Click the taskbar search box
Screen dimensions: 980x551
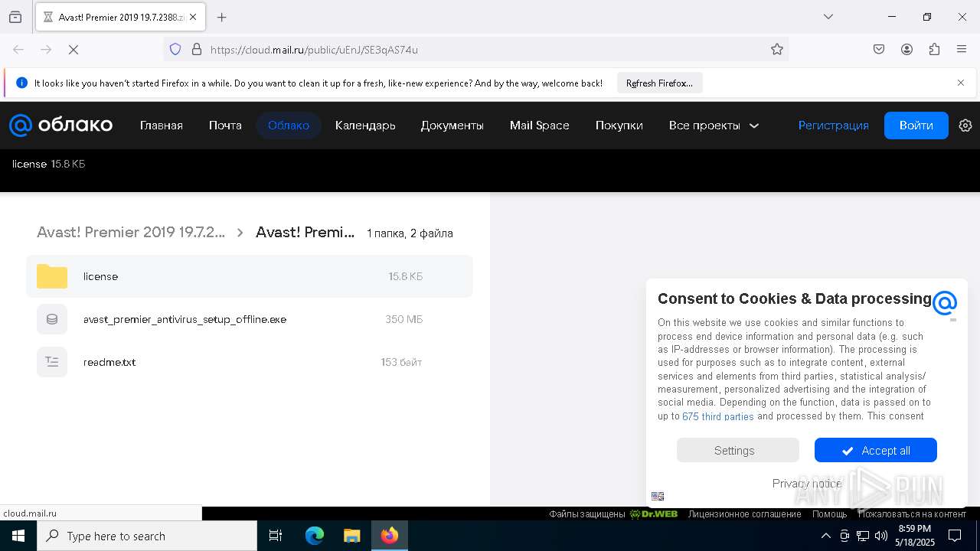tap(147, 536)
